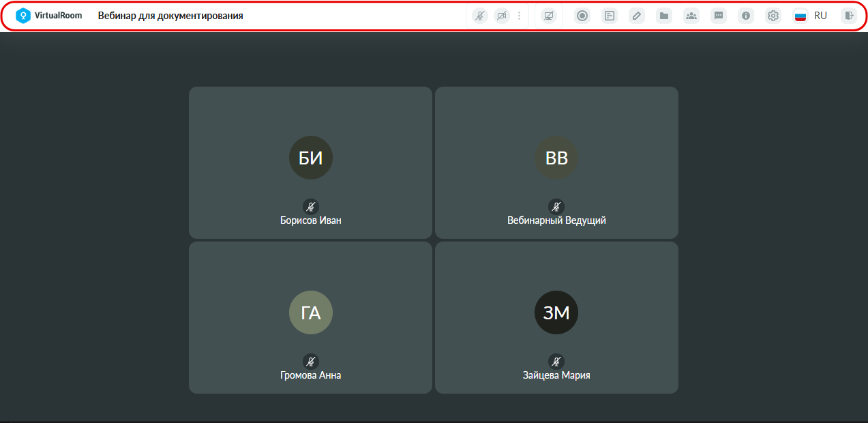Open the files folder icon
The width and height of the screenshot is (868, 423).
click(663, 16)
